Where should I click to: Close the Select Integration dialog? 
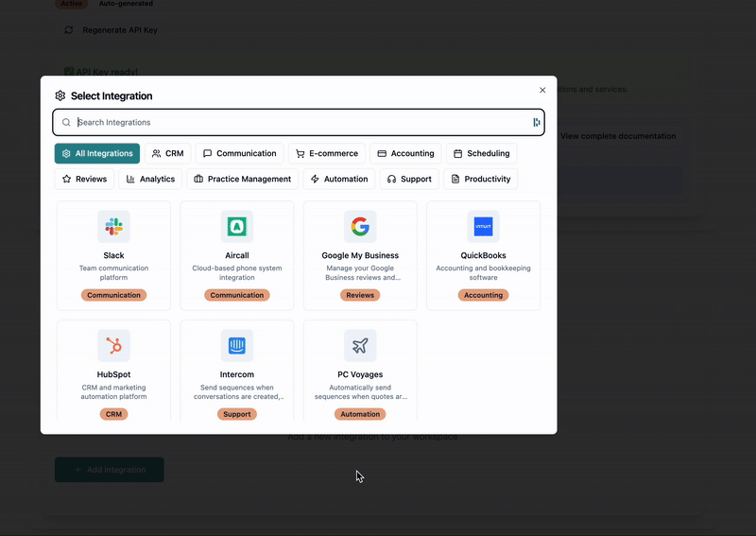click(542, 90)
